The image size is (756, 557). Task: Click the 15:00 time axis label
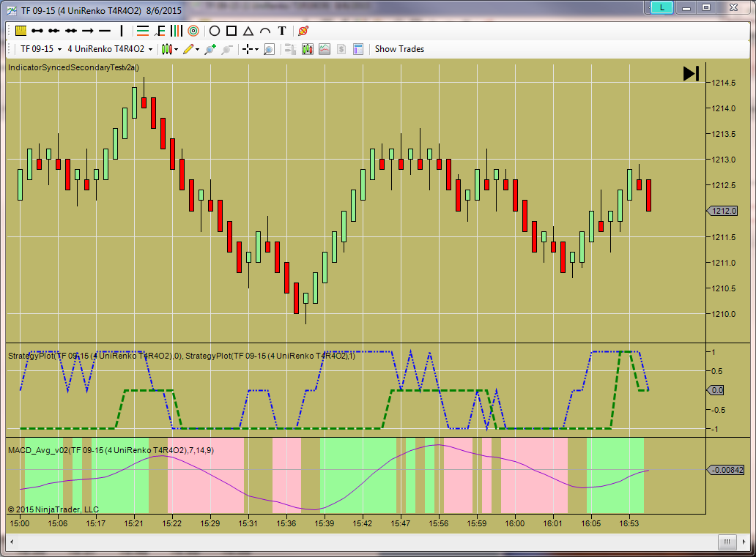point(19,523)
